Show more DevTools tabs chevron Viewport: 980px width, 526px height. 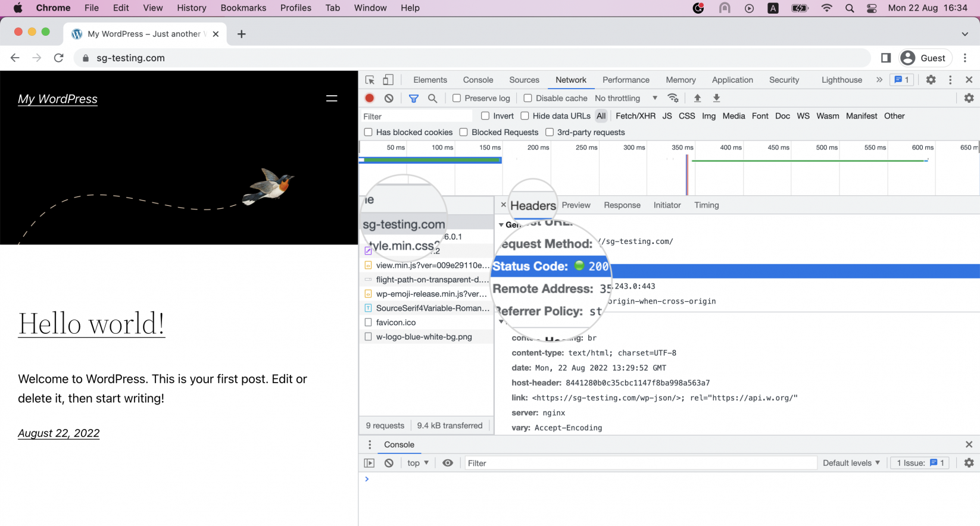pyautogui.click(x=879, y=80)
